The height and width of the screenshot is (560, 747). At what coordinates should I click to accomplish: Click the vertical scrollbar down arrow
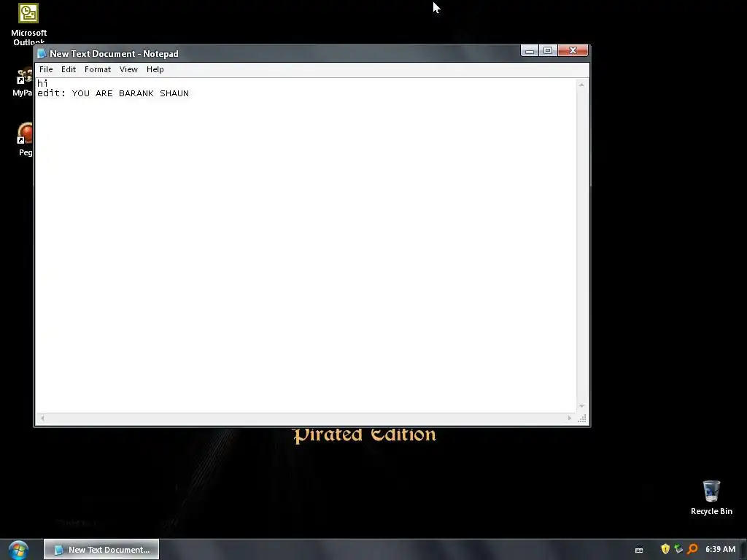[581, 406]
